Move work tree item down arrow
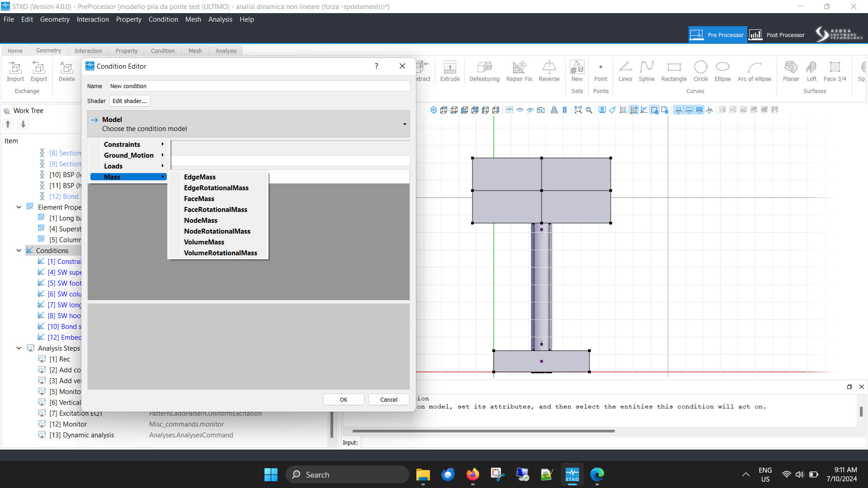The image size is (868, 488). [23, 124]
